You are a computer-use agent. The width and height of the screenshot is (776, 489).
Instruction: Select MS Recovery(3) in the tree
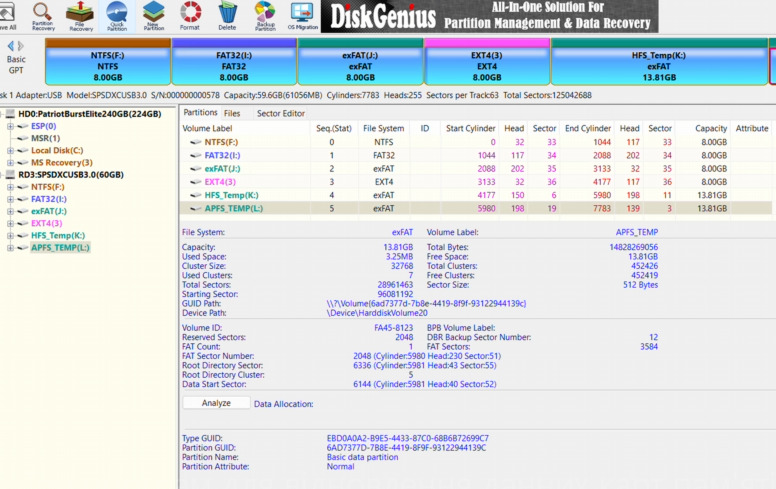[62, 162]
